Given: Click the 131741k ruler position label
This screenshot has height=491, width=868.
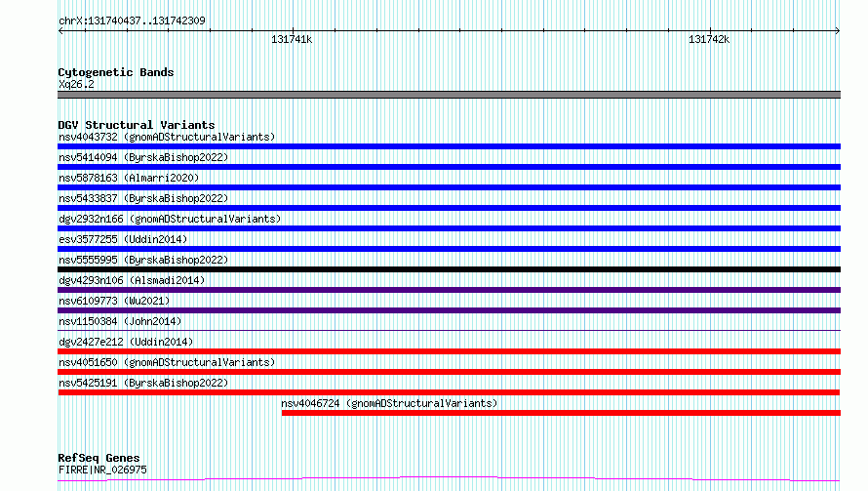Looking at the screenshot, I should click(292, 39).
